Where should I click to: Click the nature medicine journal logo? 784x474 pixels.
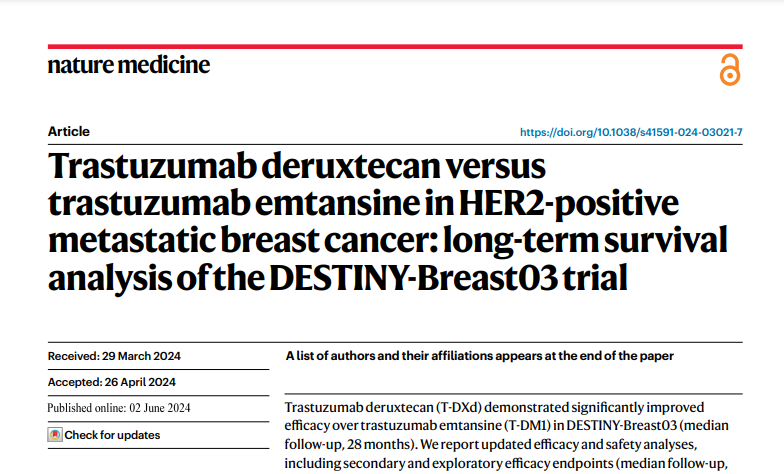click(129, 65)
